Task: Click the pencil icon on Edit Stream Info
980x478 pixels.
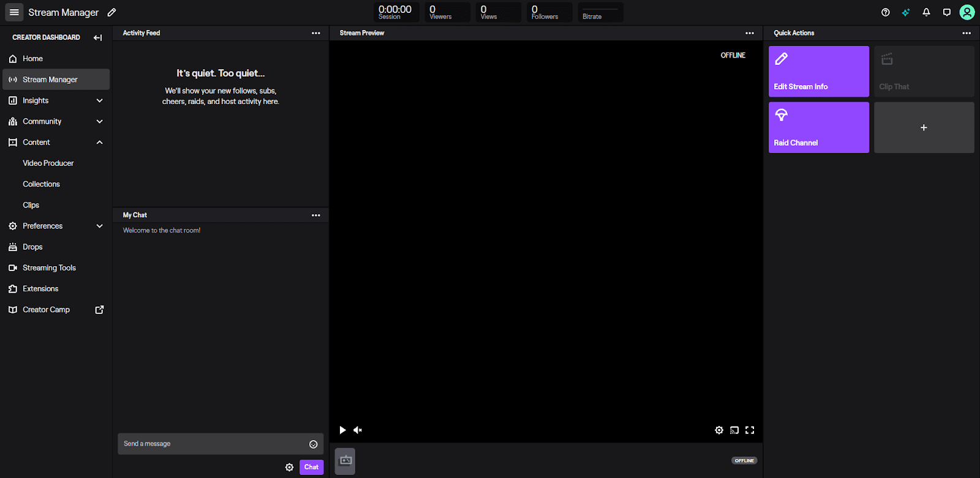Action: coord(782,59)
